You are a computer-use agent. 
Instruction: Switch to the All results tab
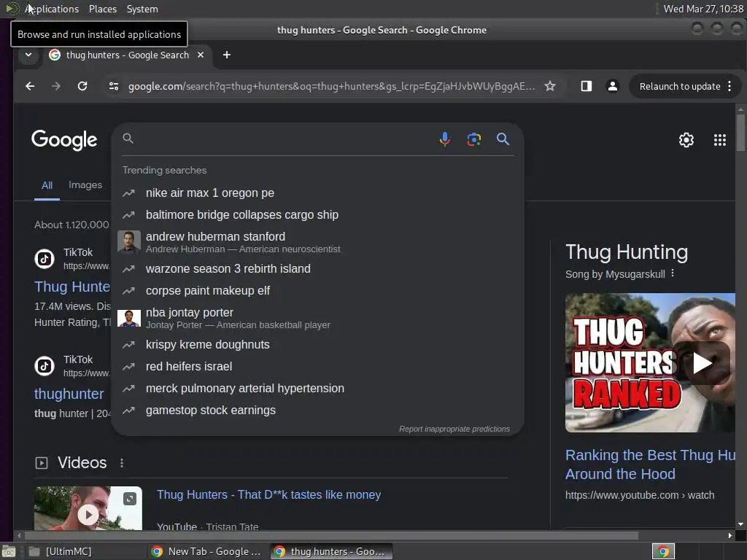click(x=47, y=186)
